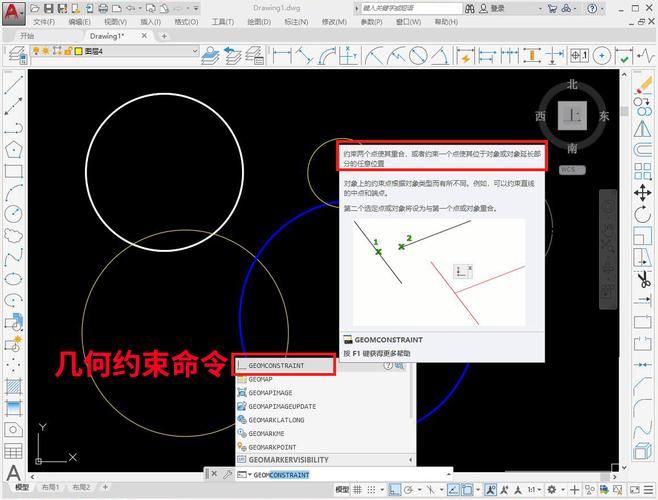The height and width of the screenshot is (500, 658).
Task: Toggle snap mode in the status bar
Action: (x=371, y=489)
